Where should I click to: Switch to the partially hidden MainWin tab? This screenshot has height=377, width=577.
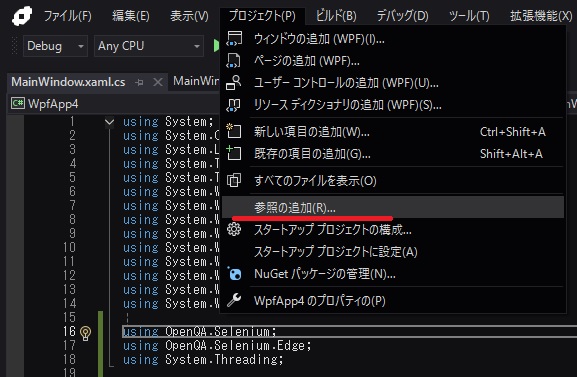coord(195,81)
